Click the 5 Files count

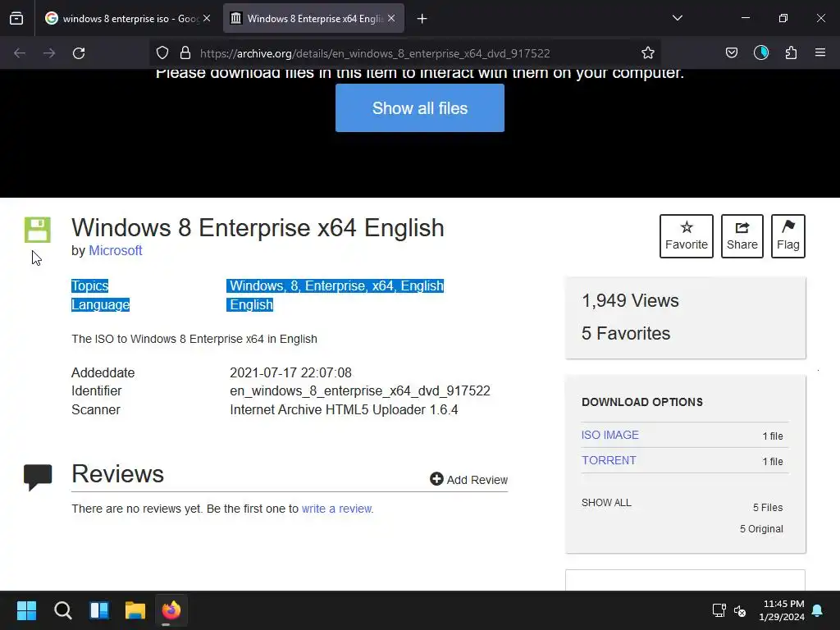(768, 508)
